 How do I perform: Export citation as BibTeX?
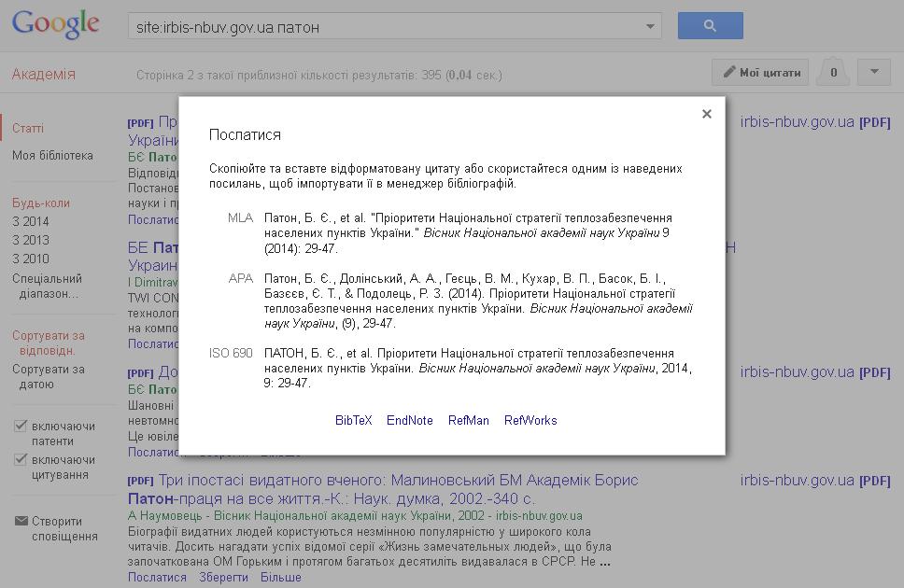pyautogui.click(x=353, y=421)
